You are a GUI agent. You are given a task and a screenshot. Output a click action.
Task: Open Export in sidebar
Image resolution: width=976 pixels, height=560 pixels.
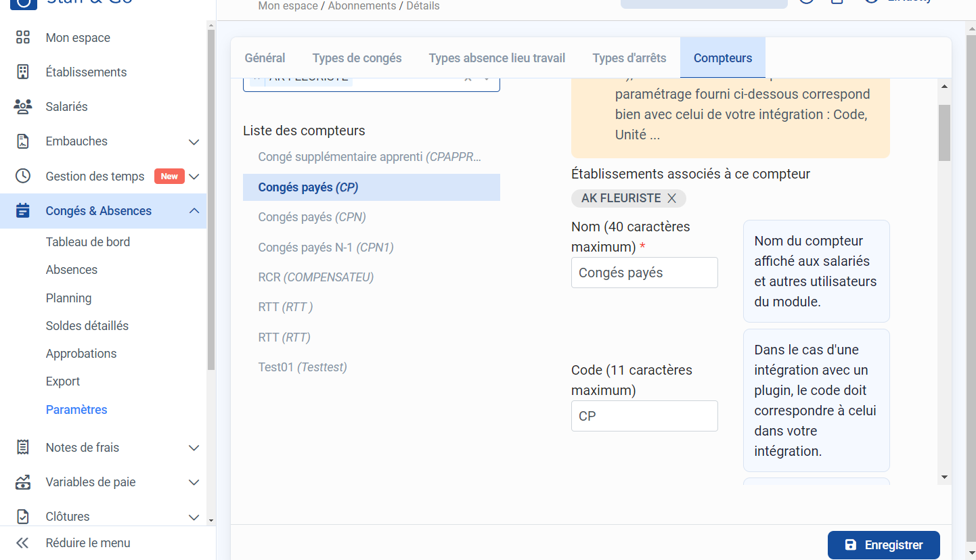point(63,381)
